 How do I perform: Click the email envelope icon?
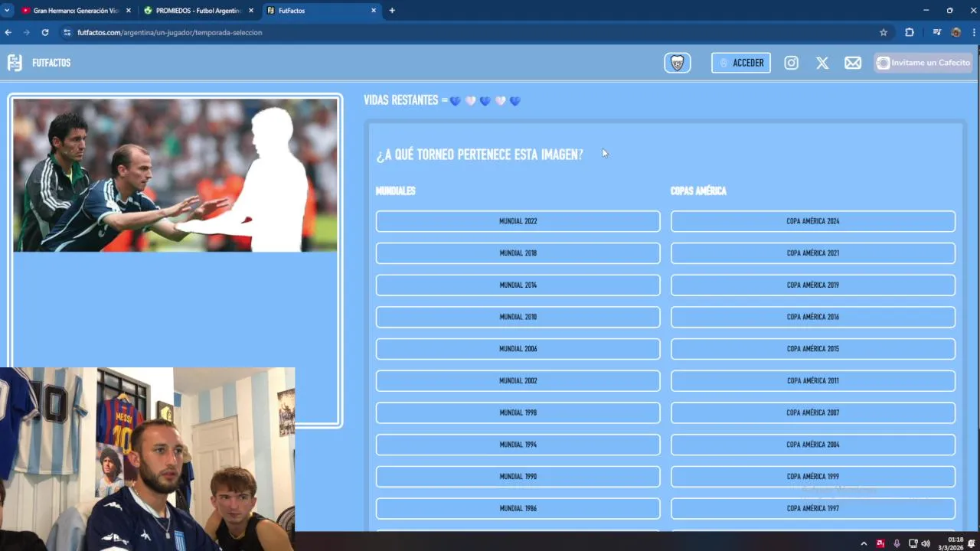[853, 63]
